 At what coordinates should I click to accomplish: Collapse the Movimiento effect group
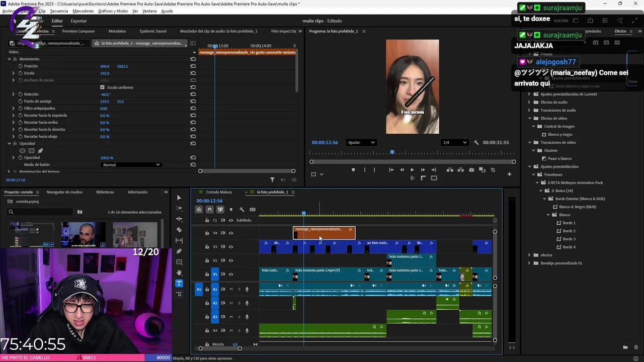pos(9,59)
